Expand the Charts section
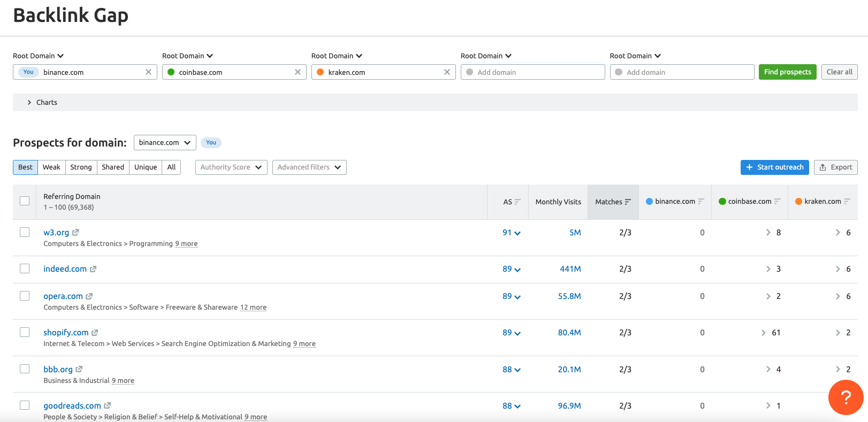The image size is (868, 422). pos(435,102)
